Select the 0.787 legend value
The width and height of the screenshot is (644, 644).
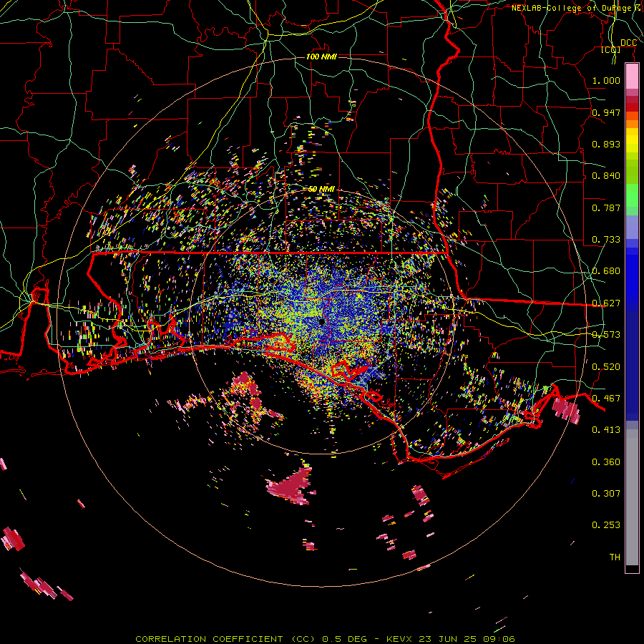coord(606,208)
